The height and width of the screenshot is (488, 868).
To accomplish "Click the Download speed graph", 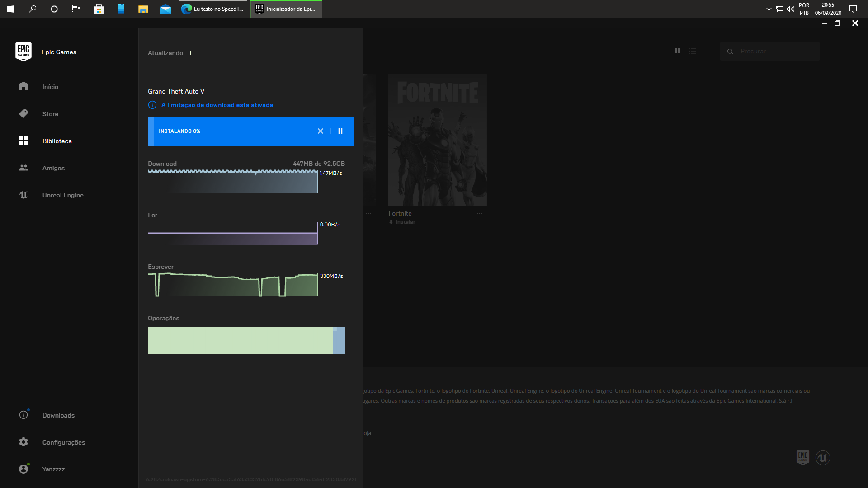I will 233,182.
